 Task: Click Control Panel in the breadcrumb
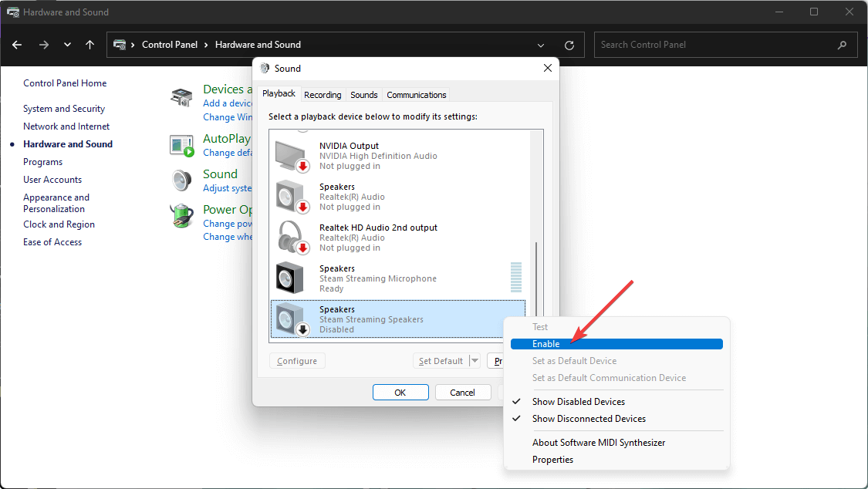pos(170,45)
